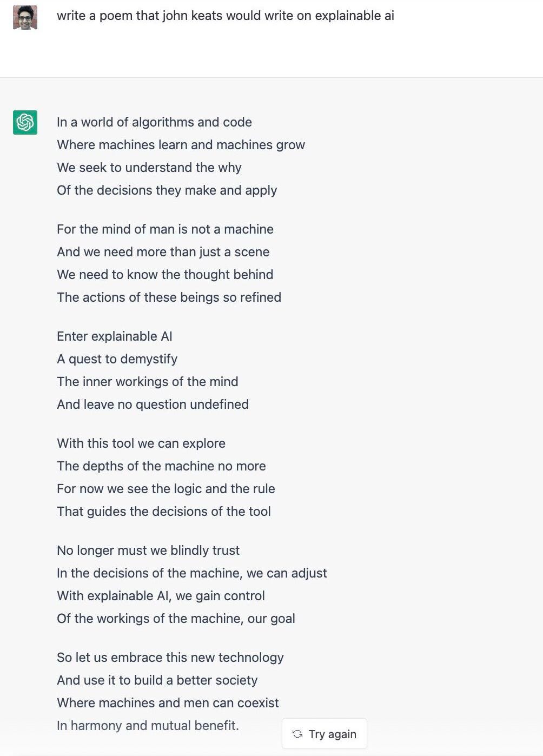Click "Where machines and men can coexist" line

pos(168,703)
